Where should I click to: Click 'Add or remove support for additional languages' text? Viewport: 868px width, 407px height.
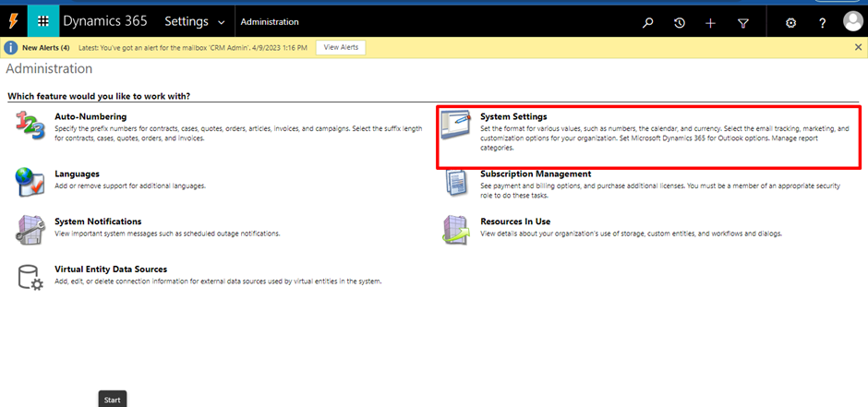pyautogui.click(x=130, y=186)
